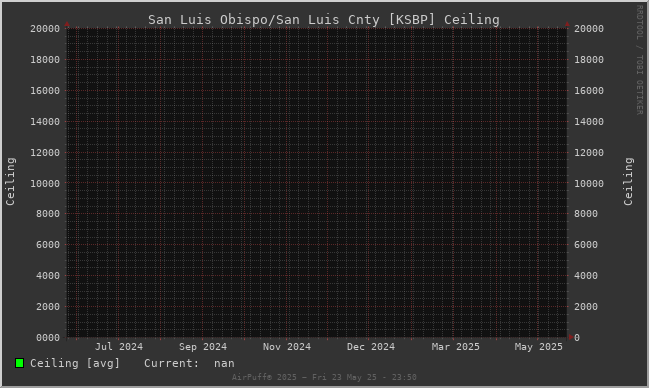Click the left vertical Ceiling axis title
Image resolution: width=649 pixels, height=388 pixels.
[10, 181]
